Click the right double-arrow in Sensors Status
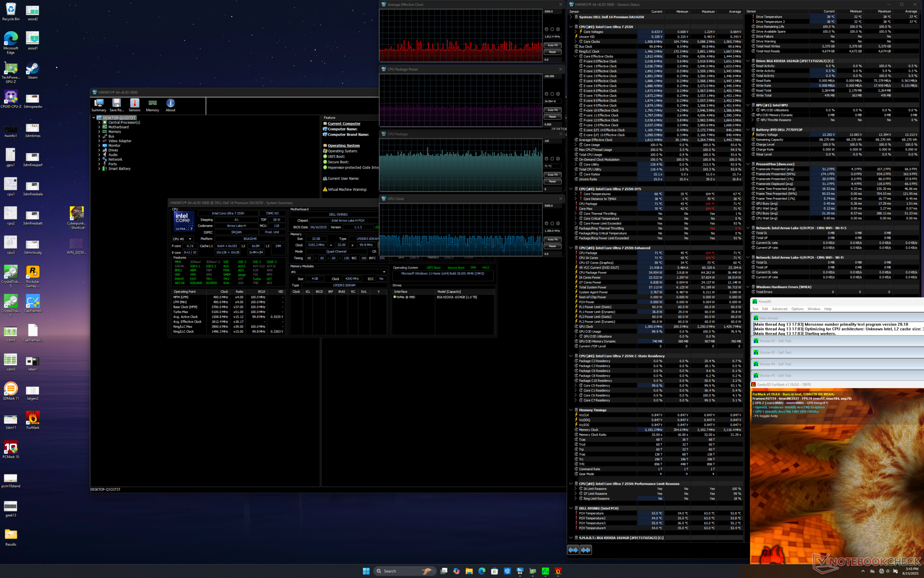The image size is (924, 578). (x=586, y=550)
